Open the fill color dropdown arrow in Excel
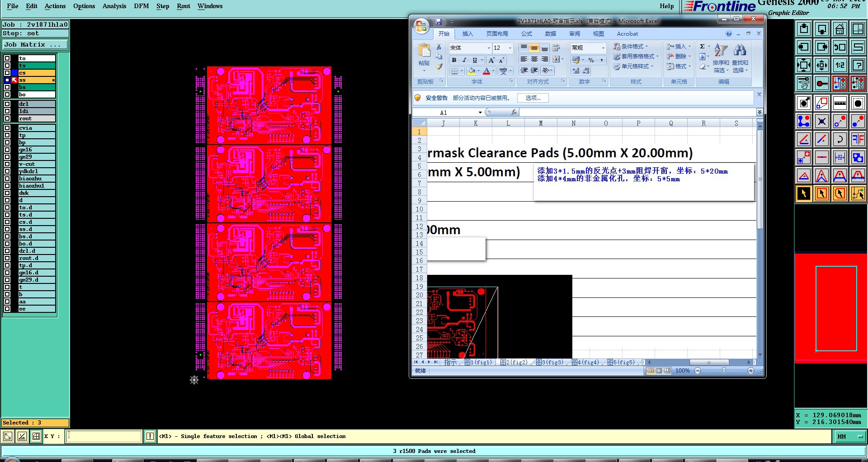 tap(478, 71)
